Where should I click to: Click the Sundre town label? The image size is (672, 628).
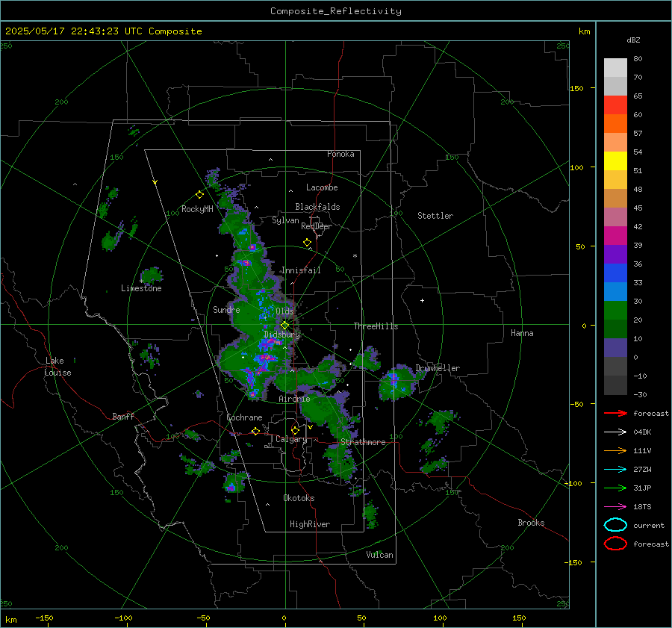226,309
